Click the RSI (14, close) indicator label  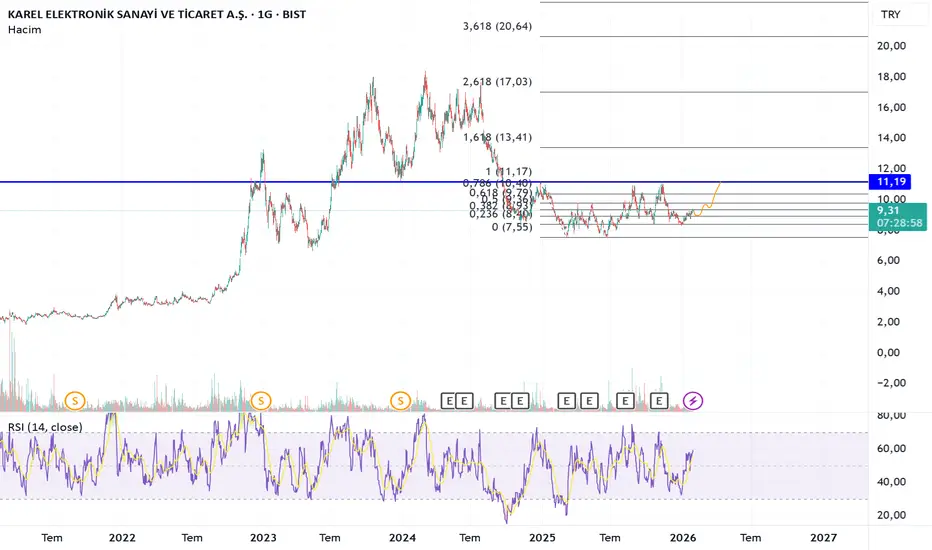point(45,427)
